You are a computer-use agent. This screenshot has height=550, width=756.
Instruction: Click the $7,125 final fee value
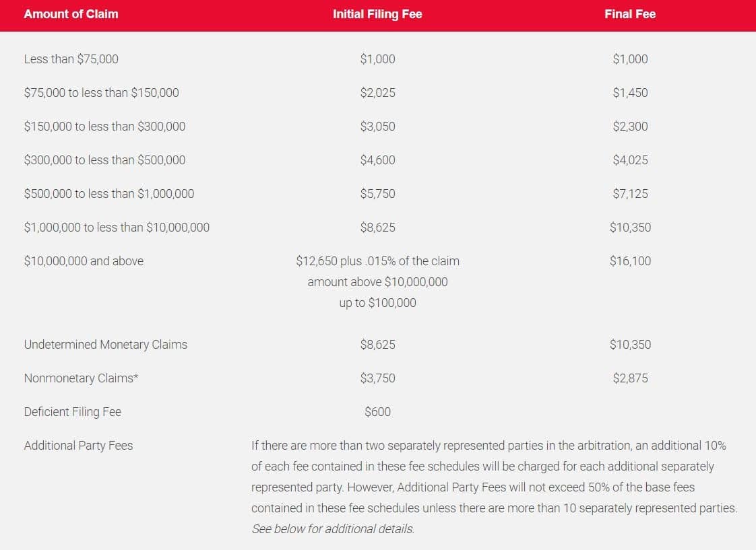tap(630, 194)
